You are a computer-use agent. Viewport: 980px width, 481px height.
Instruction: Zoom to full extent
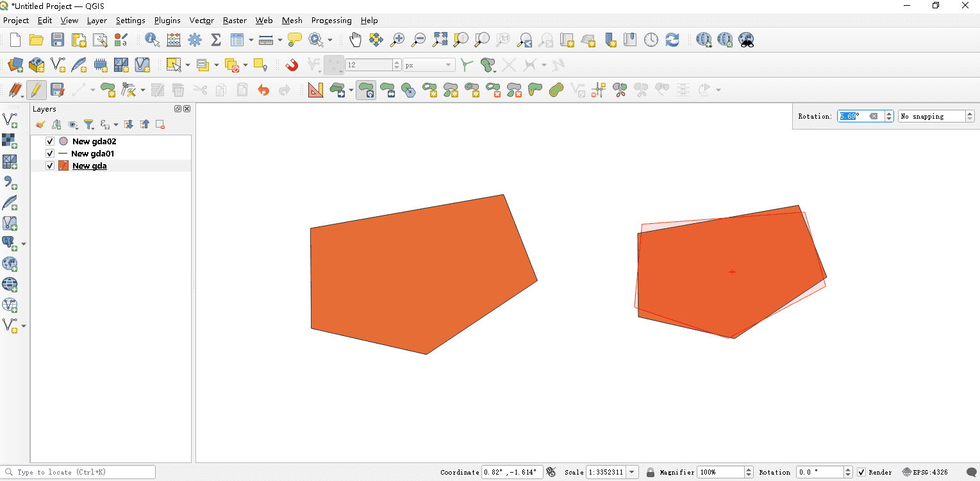[x=440, y=40]
